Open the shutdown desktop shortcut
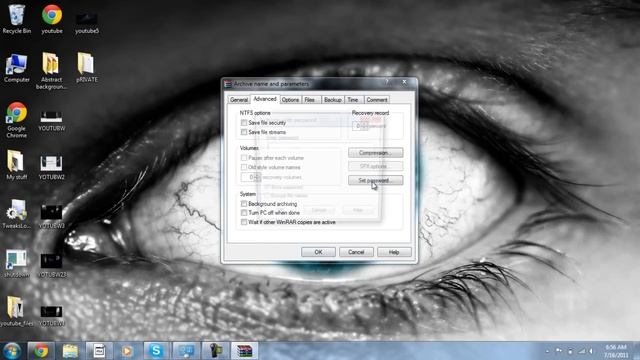This screenshot has width=640, height=360. 16,264
